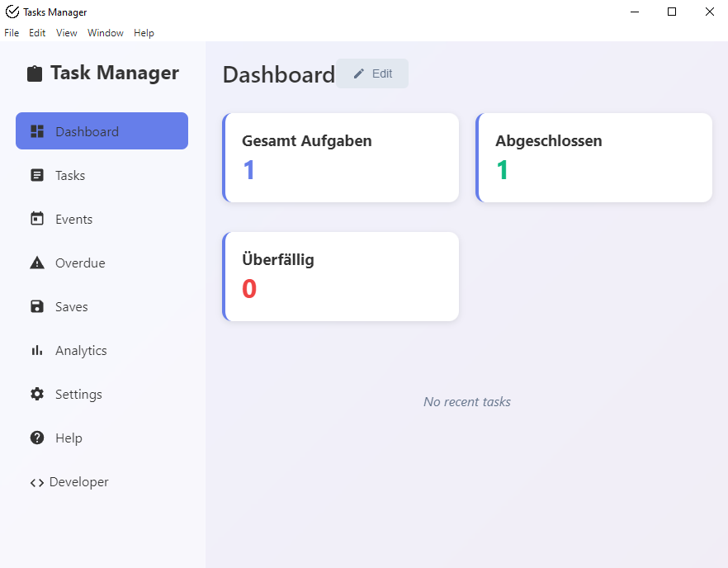
Task: Click the Saves floppy disk icon
Action: tap(37, 306)
